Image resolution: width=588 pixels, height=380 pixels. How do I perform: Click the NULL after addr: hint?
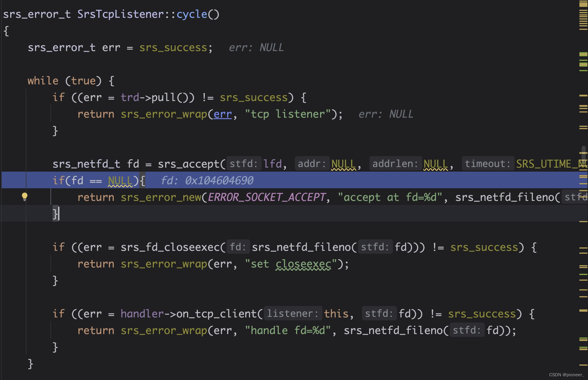click(x=343, y=164)
